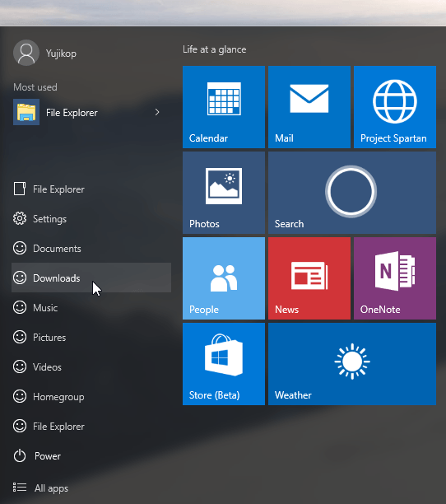Open the Downloads folder entry
The image size is (446, 504).
tap(91, 278)
